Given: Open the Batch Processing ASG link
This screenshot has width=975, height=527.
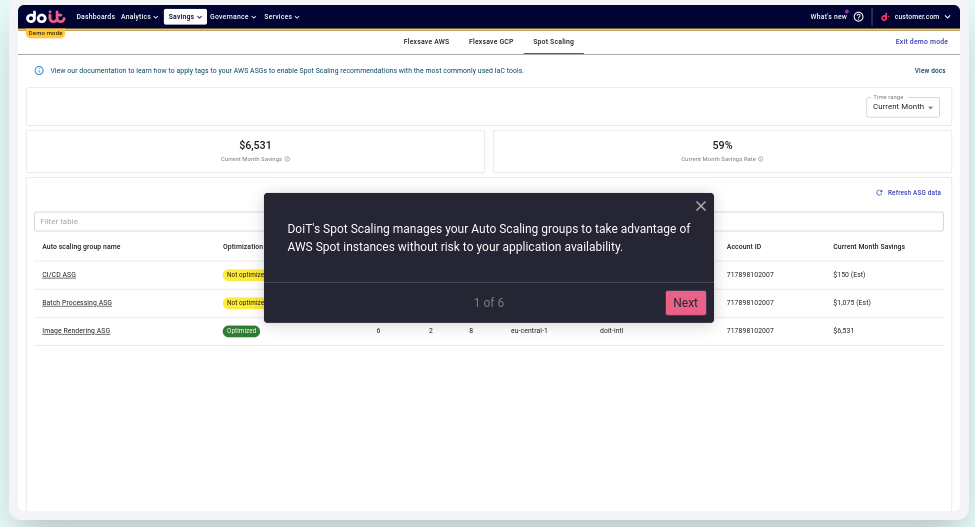Looking at the screenshot, I should (77, 303).
